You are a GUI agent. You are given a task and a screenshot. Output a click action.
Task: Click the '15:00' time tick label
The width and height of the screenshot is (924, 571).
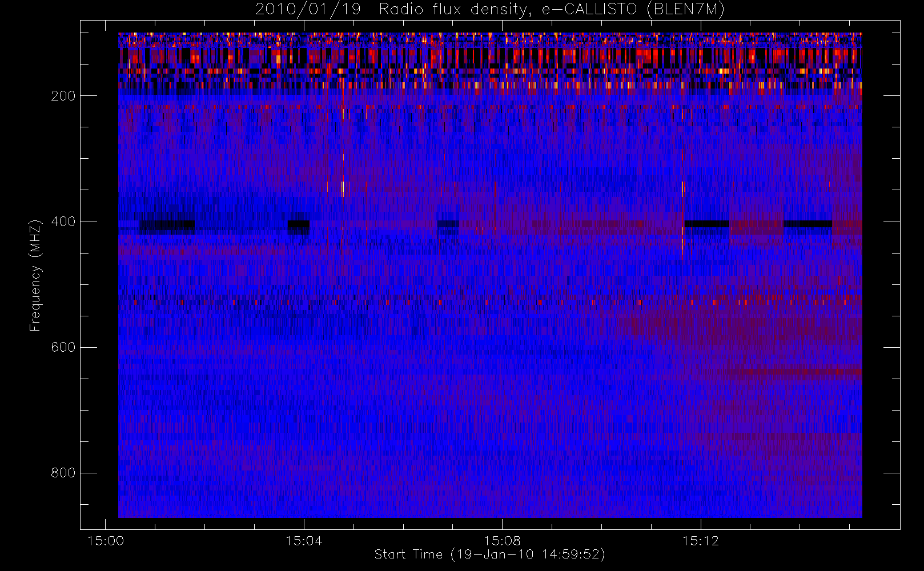click(106, 541)
